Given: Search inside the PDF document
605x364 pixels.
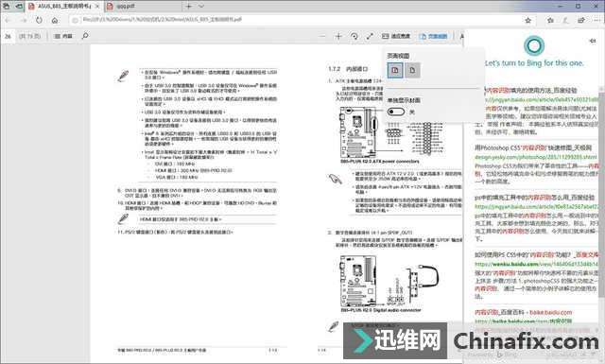Looking at the screenshot, I should click(x=85, y=36).
